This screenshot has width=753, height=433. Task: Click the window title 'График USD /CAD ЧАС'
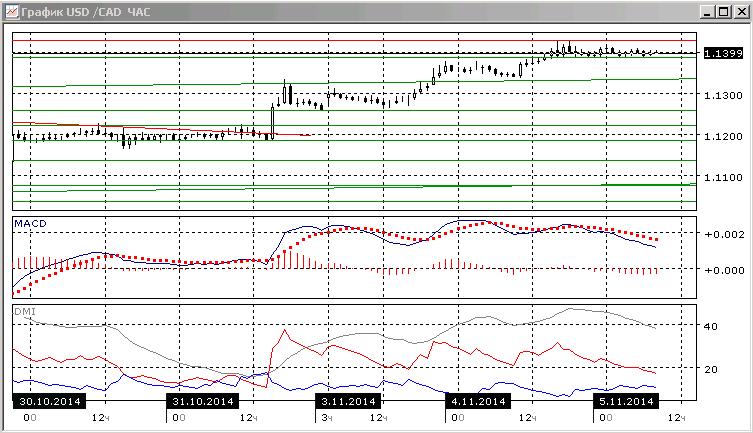tap(86, 12)
